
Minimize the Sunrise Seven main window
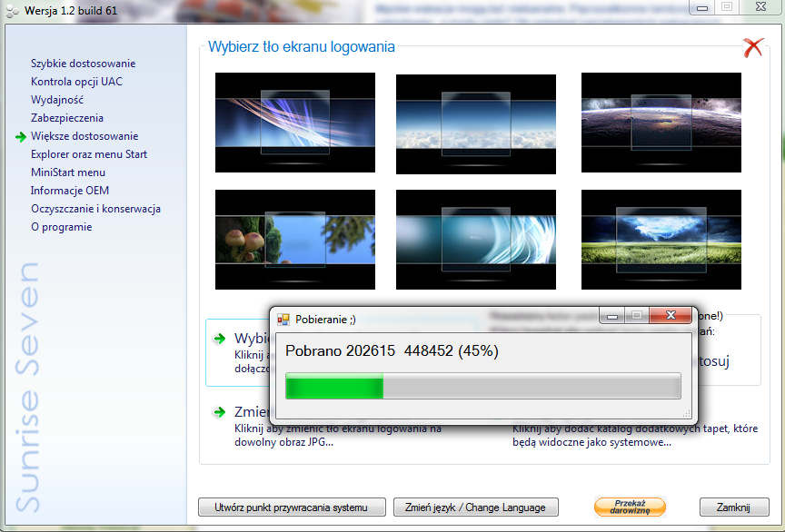702,7
